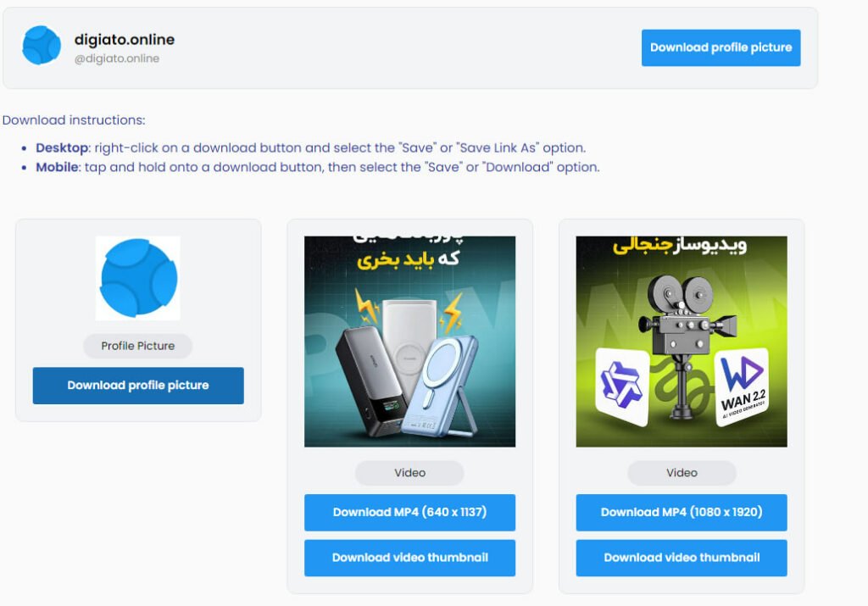
Task: Open the WAN 2.2 camera video thumbnail
Action: tap(682, 342)
